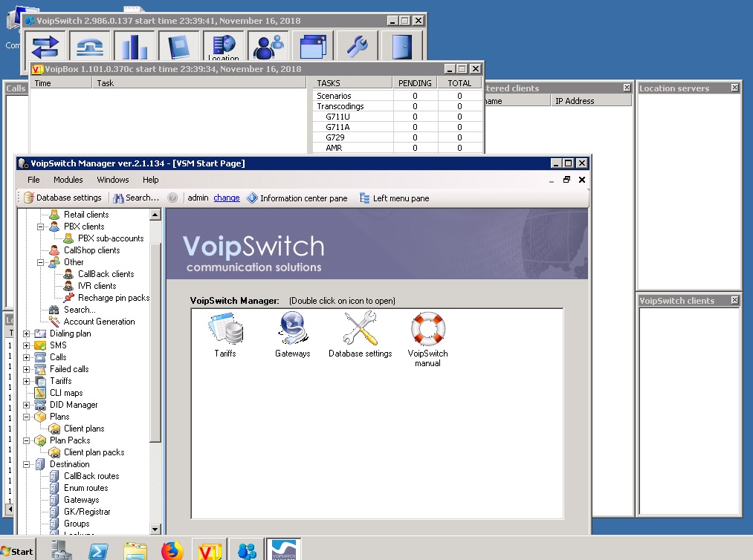Click the Task column header in VoipBox
Image resolution: width=753 pixels, height=560 pixels.
[x=198, y=83]
